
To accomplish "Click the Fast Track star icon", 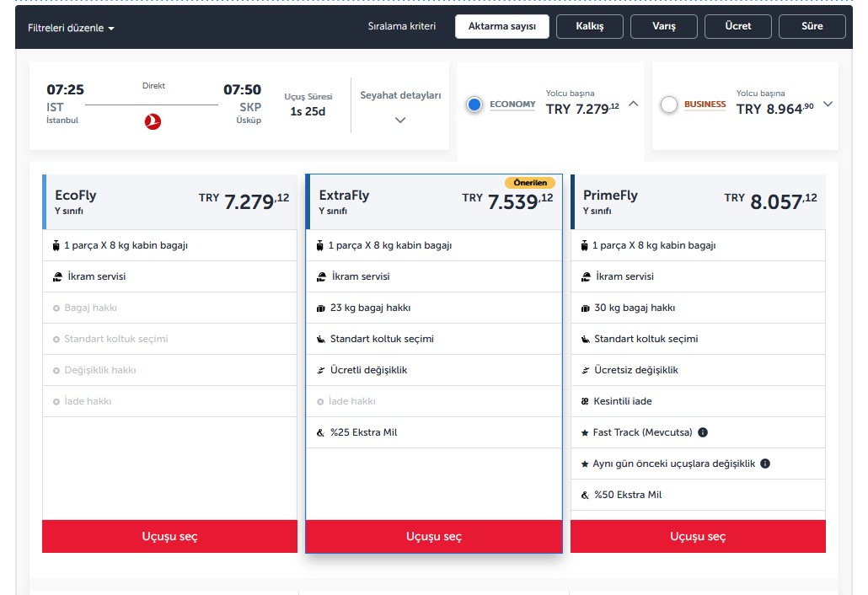I will (585, 433).
